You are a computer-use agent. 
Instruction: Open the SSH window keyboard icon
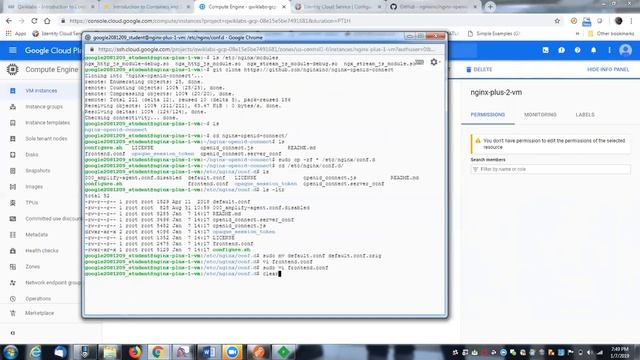click(420, 62)
